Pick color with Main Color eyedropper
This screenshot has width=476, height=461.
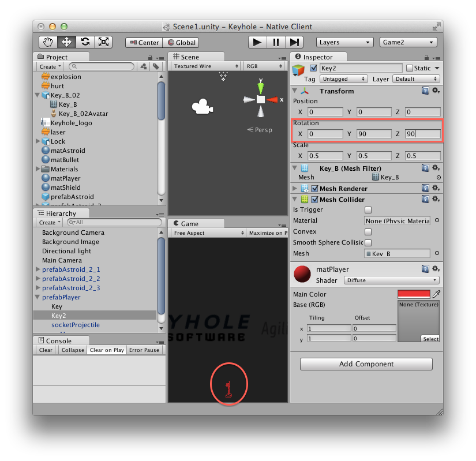[x=436, y=294]
